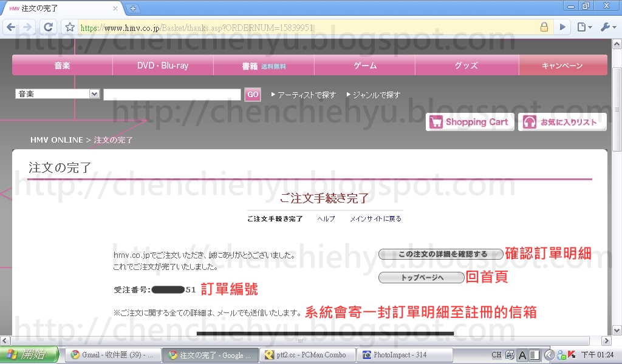622x364 pixels.
Task: Go back with the browser back arrow
Action: coord(11,27)
